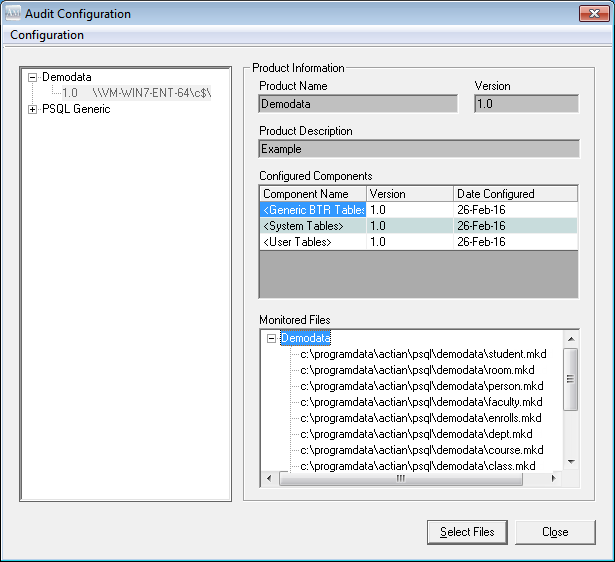Click the Product Name field

click(x=357, y=103)
